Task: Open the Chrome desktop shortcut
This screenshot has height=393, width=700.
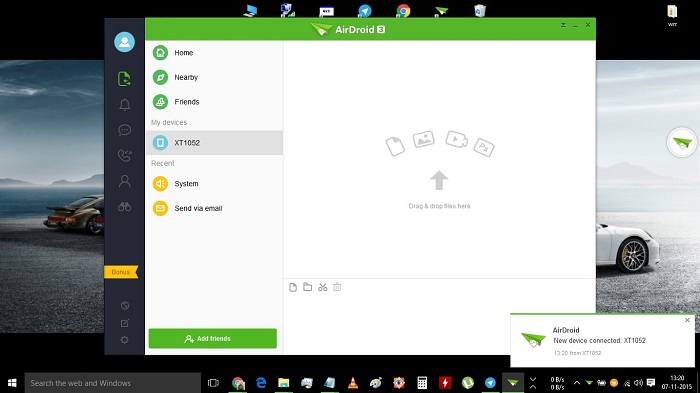Action: 403,10
